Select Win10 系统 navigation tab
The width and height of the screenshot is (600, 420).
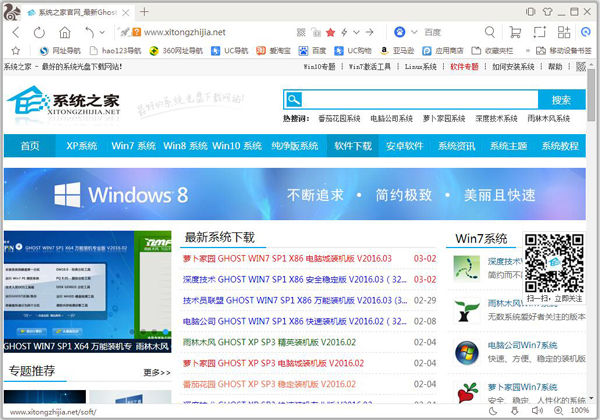pos(237,146)
